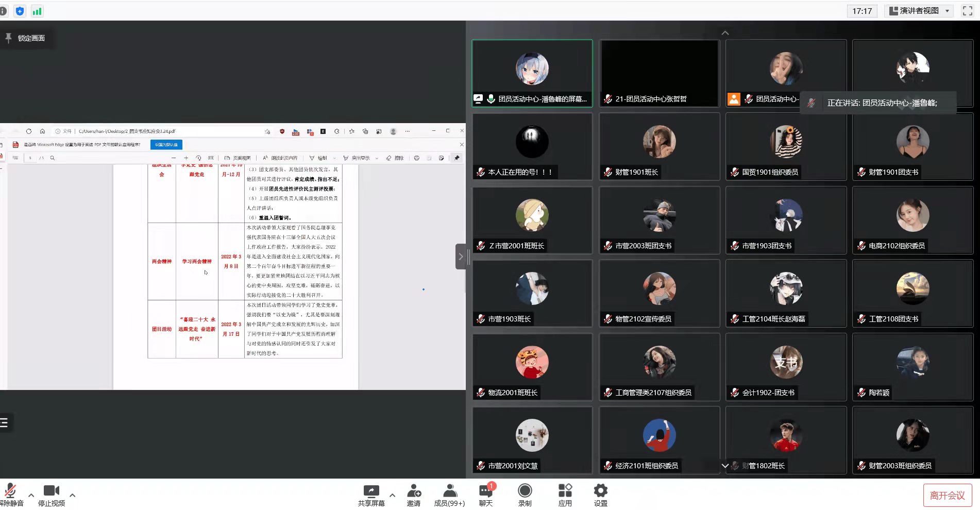Click the blue 设置为默认值 button in PDF viewer
Screen dimensions: 980x510
(x=166, y=145)
